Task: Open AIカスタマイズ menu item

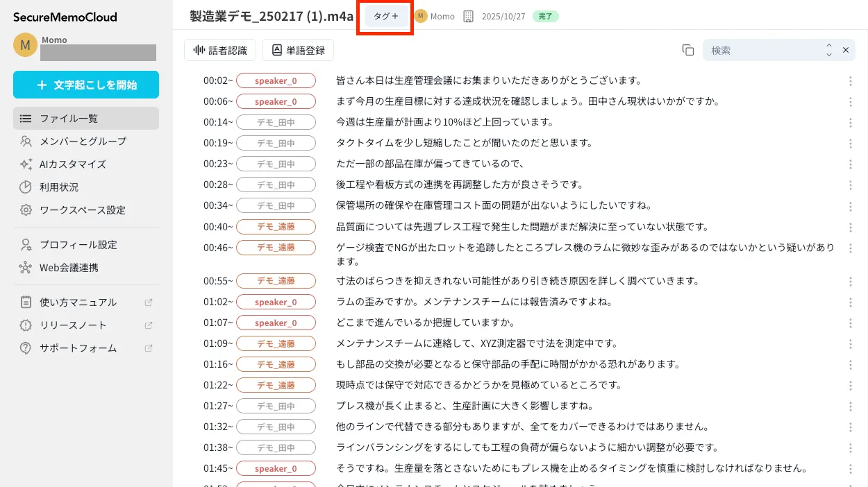Action: pos(72,164)
